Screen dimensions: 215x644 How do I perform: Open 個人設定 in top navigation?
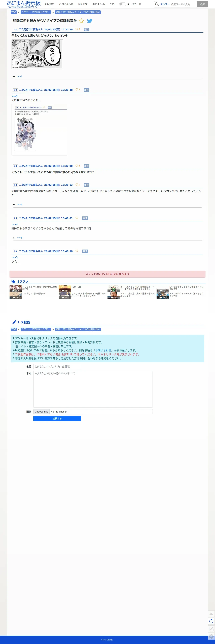click(x=83, y=4)
